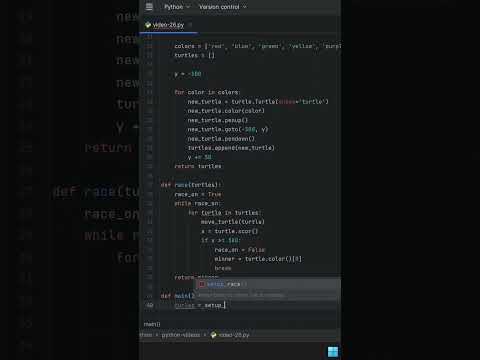Click the 'while race_on:' line
Screen dimensions: 480x360
pyautogui.click(x=197, y=204)
